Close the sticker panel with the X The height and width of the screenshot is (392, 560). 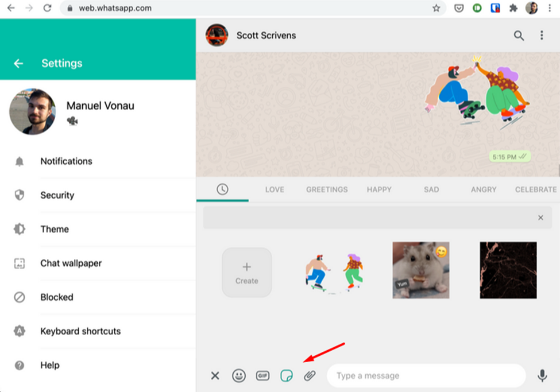point(215,375)
